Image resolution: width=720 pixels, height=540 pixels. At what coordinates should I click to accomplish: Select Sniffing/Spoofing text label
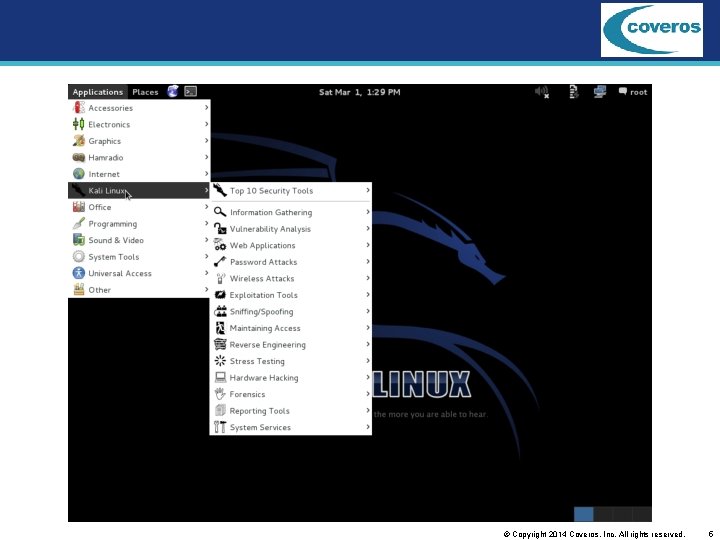tap(261, 312)
